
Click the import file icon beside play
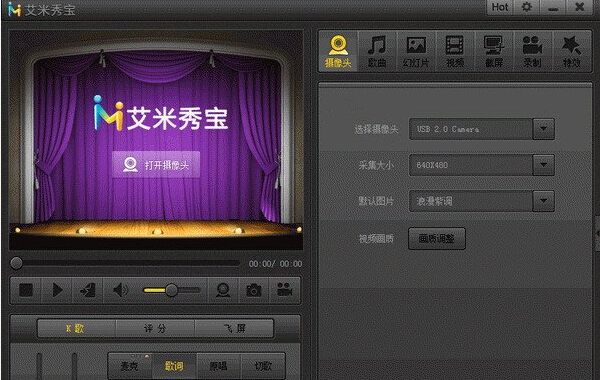coord(88,290)
